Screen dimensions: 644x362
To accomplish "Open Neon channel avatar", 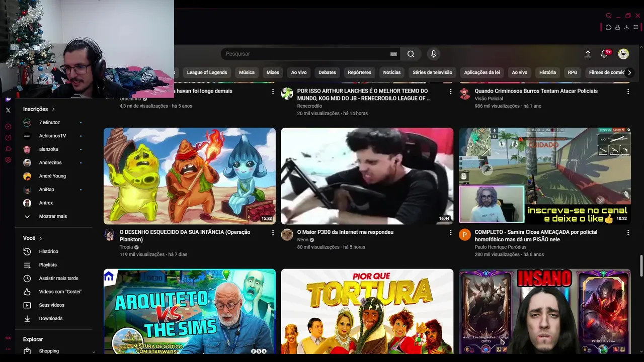I will point(287,235).
